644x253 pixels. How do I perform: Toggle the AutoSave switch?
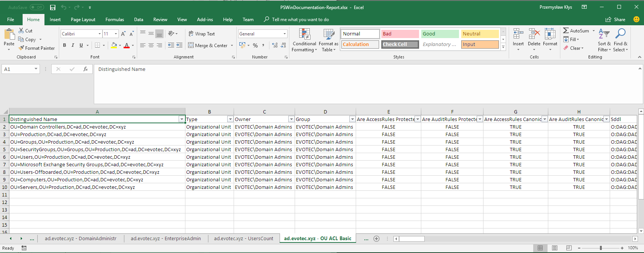[x=37, y=7]
